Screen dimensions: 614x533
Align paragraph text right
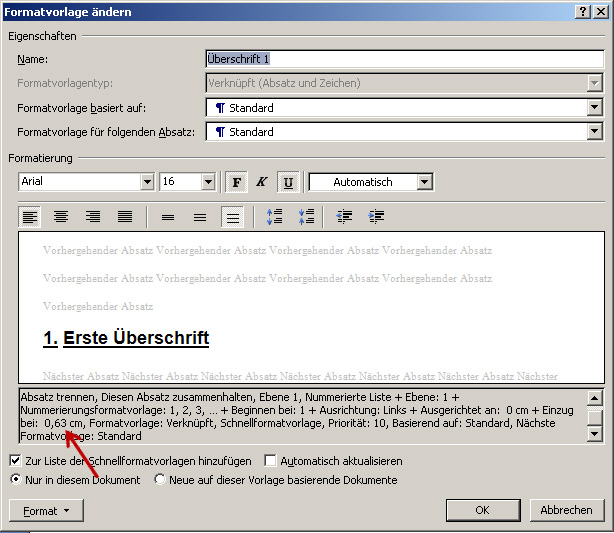[93, 216]
